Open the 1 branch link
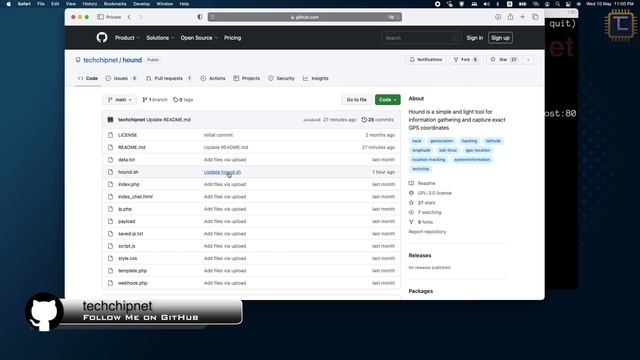 [x=155, y=100]
